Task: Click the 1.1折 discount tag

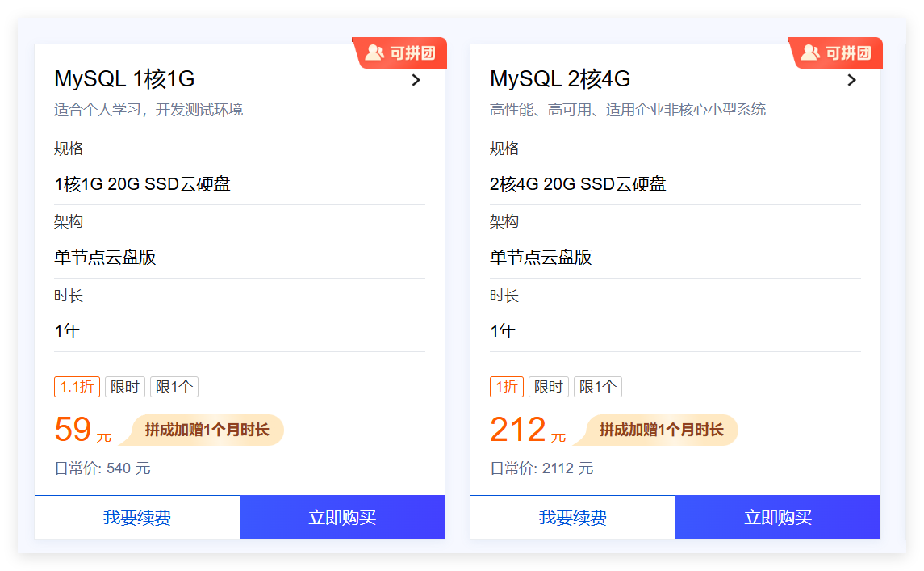Action: click(77, 387)
